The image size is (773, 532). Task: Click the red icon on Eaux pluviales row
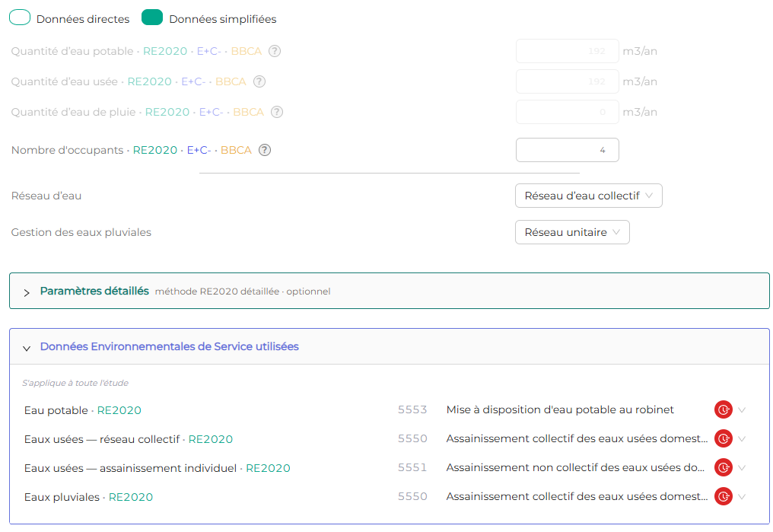724,496
